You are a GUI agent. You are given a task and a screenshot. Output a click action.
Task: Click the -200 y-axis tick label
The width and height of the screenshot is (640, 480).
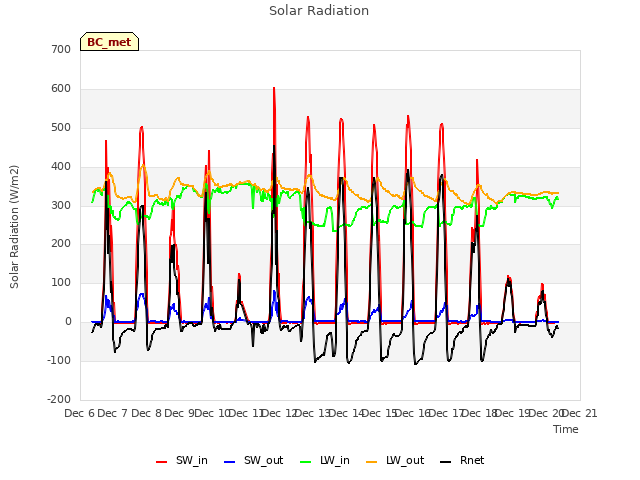[x=59, y=399]
